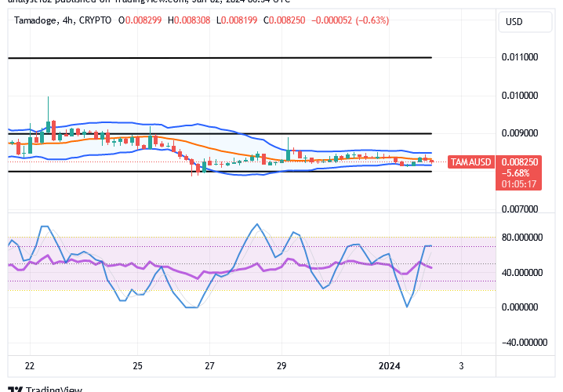Click the horizontal line at 0.008000
Viewport: 563px width, 392px height.
(220, 171)
